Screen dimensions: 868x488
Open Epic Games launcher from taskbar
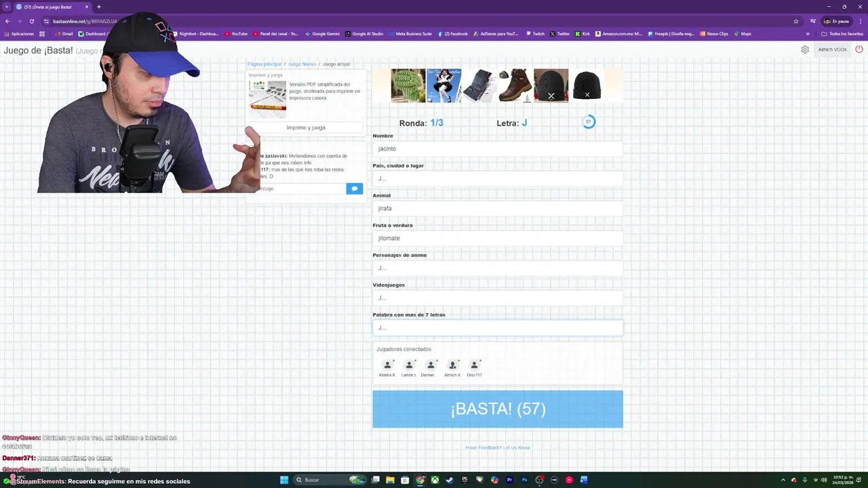tap(465, 480)
